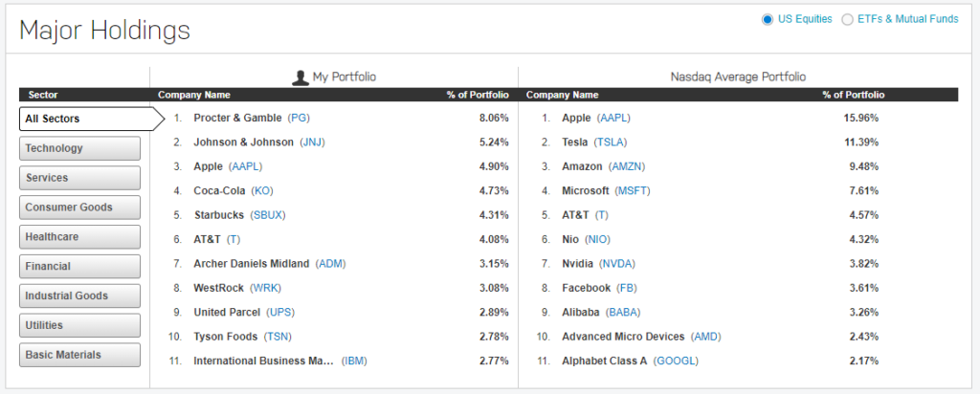Click the Facebook company name
The width and height of the screenshot is (980, 394).
587,288
